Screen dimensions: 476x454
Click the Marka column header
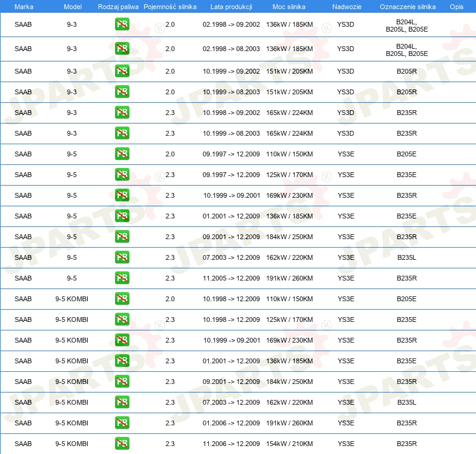pos(23,6)
